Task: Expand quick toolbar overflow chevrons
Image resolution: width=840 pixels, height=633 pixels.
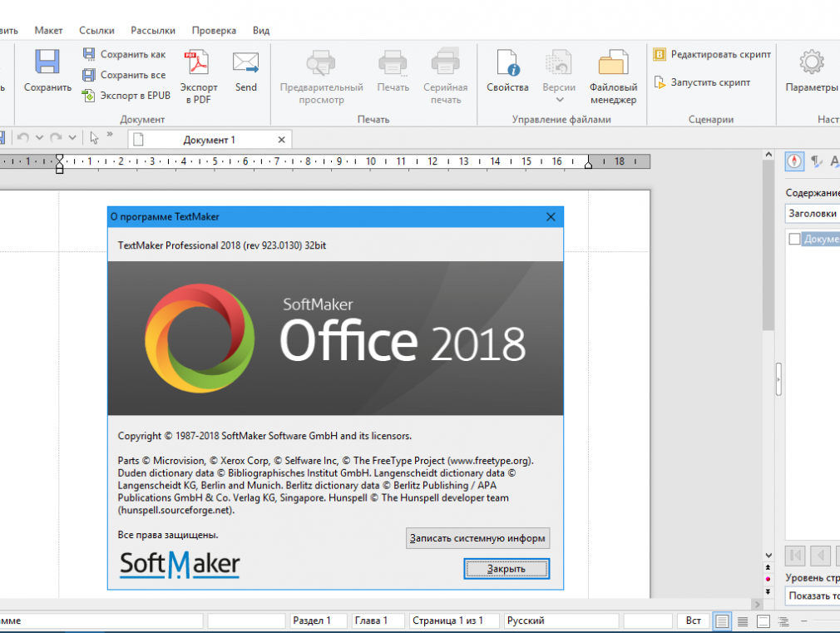Action: tap(110, 135)
